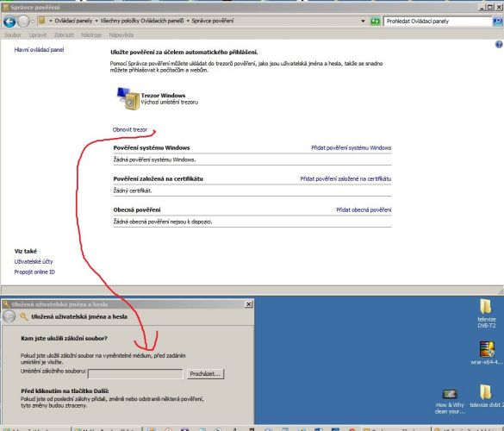Click the green refresh button next to address bar
The image size is (504, 431).
(x=375, y=22)
